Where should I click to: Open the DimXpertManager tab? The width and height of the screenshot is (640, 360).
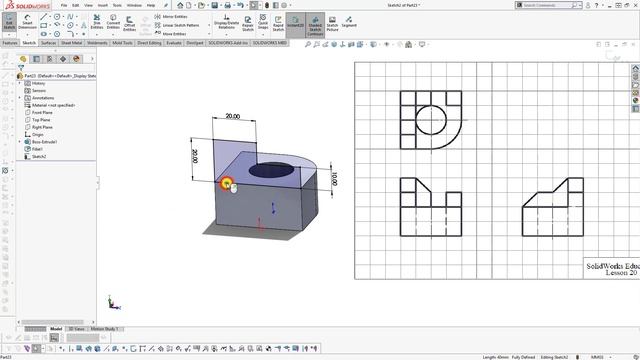click(63, 59)
